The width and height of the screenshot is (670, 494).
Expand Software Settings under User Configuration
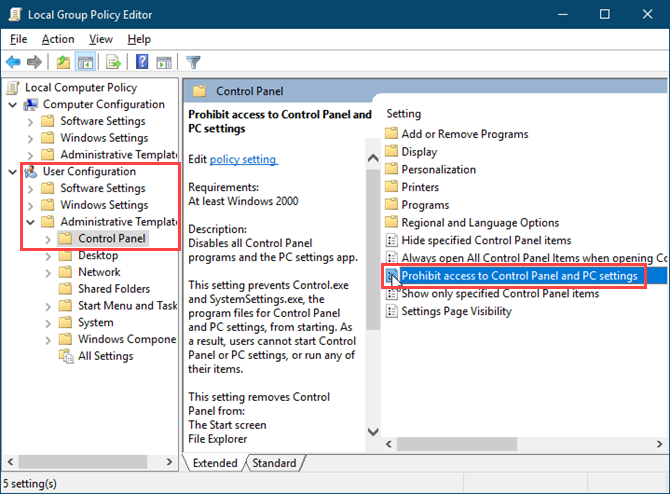point(30,189)
